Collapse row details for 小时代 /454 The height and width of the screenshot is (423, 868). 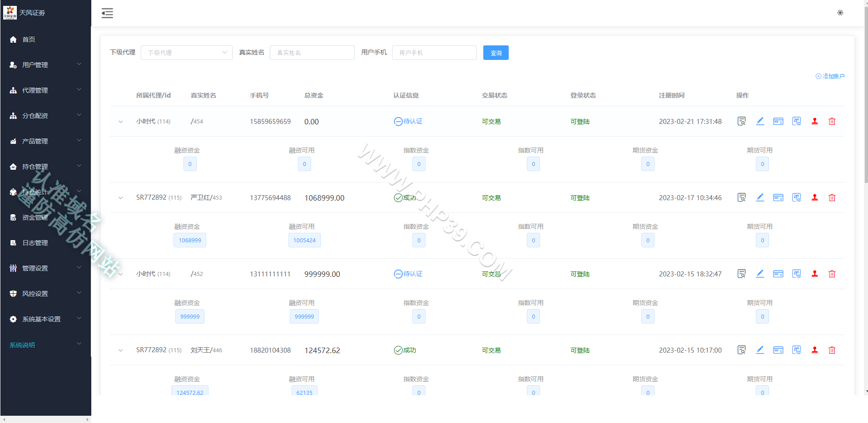120,122
